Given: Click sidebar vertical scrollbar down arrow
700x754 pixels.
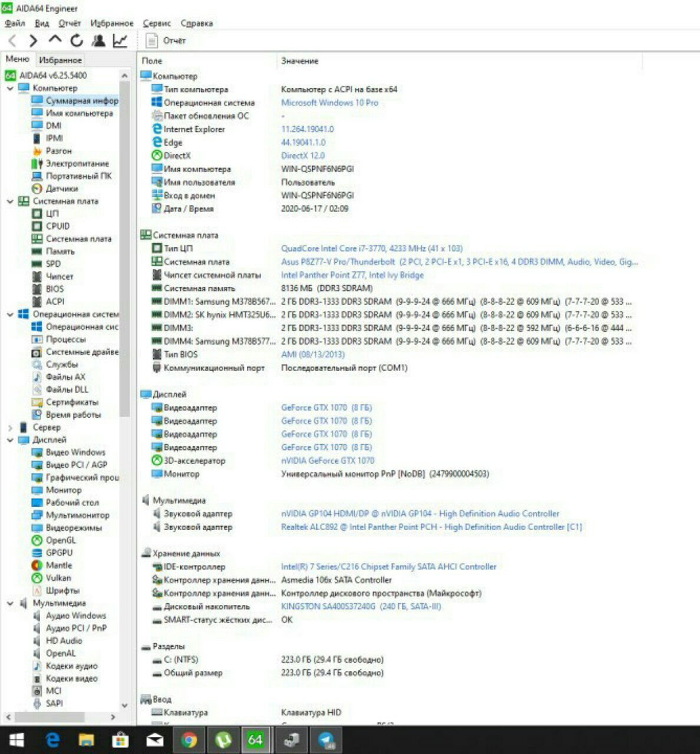Looking at the screenshot, I should pos(124,705).
